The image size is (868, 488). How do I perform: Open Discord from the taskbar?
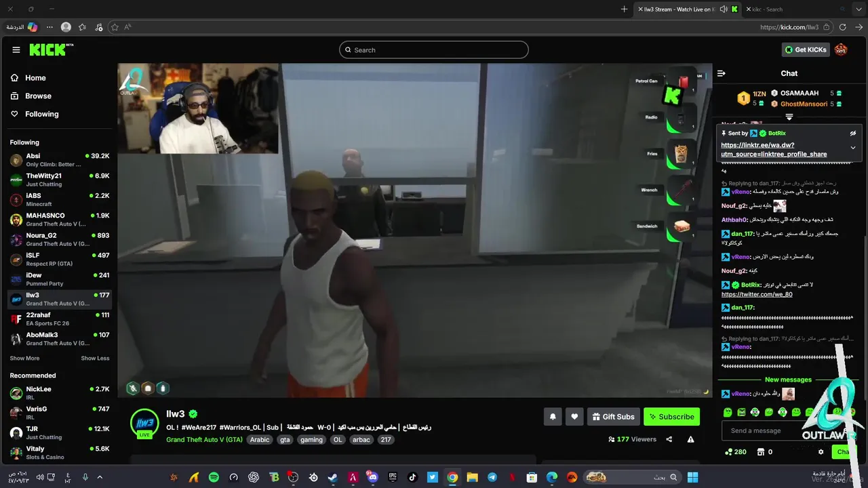pyautogui.click(x=372, y=477)
